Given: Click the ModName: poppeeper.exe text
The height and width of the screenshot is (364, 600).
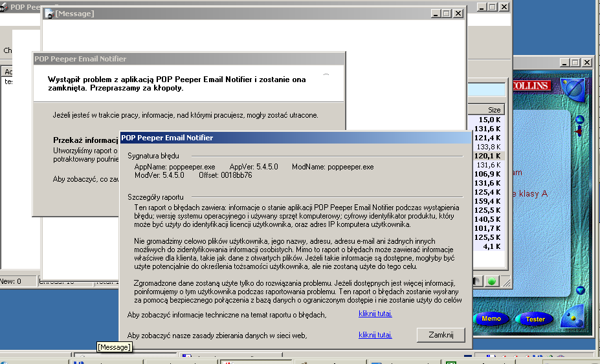Looking at the screenshot, I should click(x=333, y=167).
